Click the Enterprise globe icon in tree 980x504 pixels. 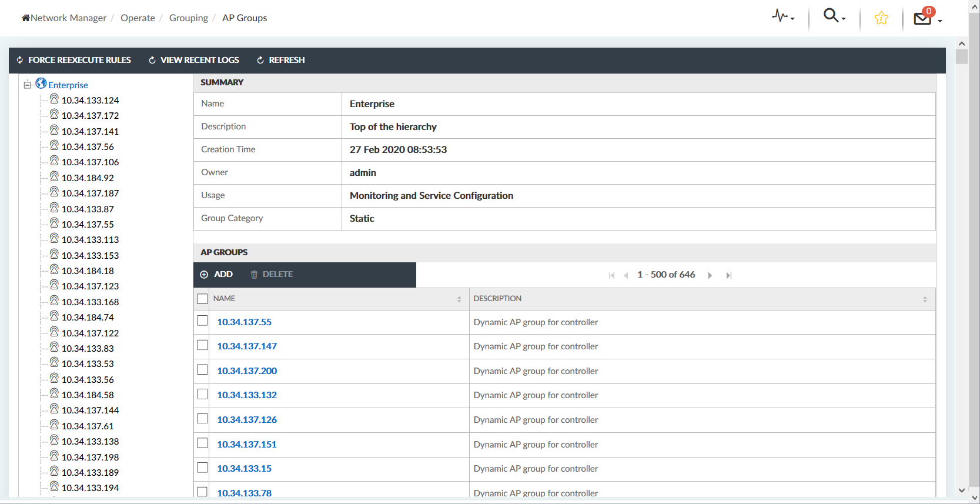(x=41, y=84)
